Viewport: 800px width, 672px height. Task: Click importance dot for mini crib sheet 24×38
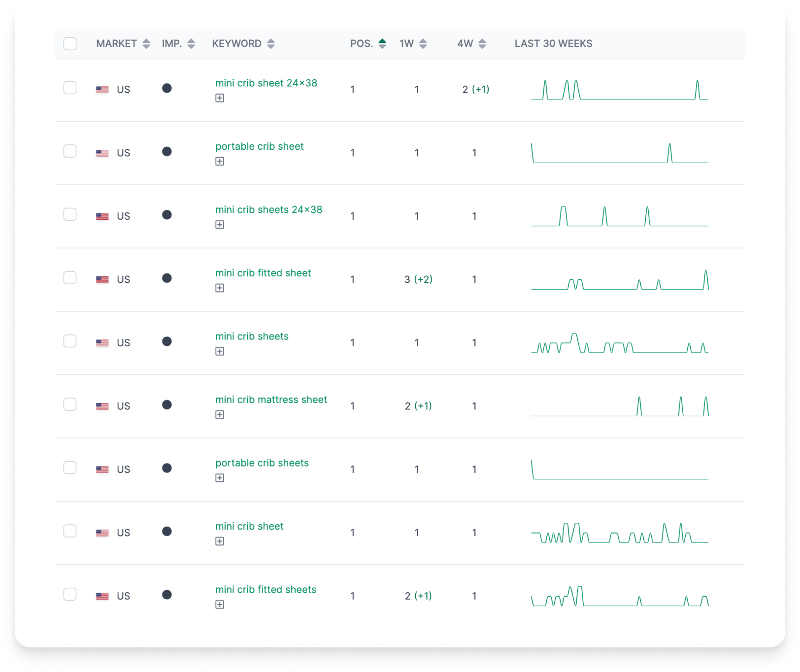click(167, 88)
